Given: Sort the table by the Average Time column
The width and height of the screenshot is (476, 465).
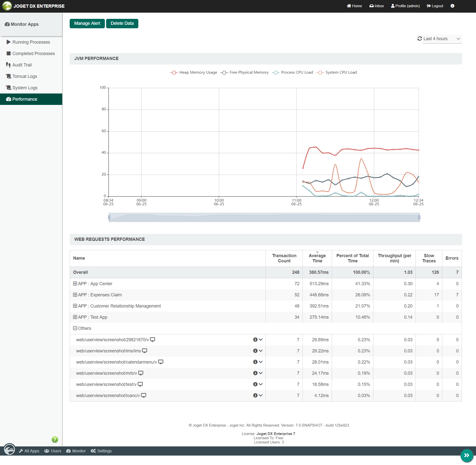Looking at the screenshot, I should pos(317,258).
